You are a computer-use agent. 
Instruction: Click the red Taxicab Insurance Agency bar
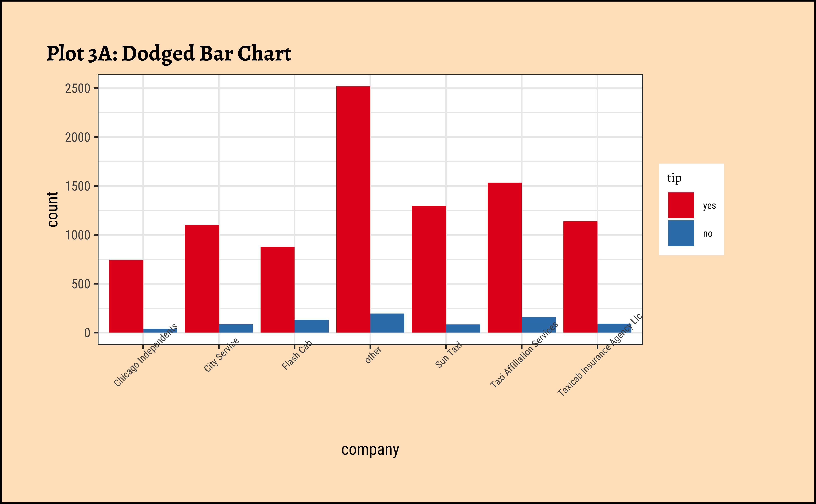coord(580,277)
